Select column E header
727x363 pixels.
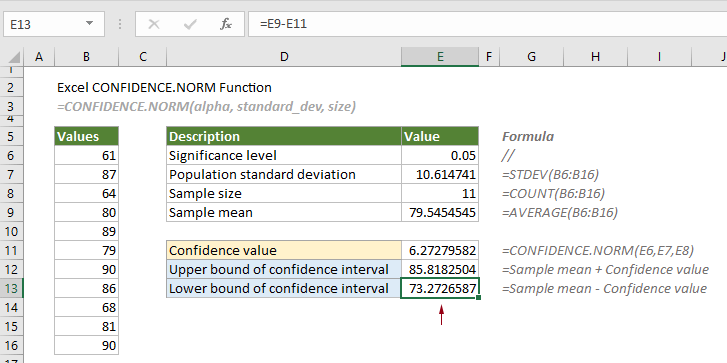pyautogui.click(x=440, y=57)
